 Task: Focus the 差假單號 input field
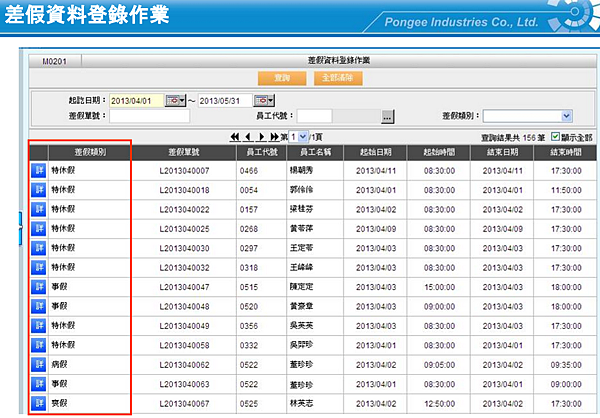pos(149,116)
